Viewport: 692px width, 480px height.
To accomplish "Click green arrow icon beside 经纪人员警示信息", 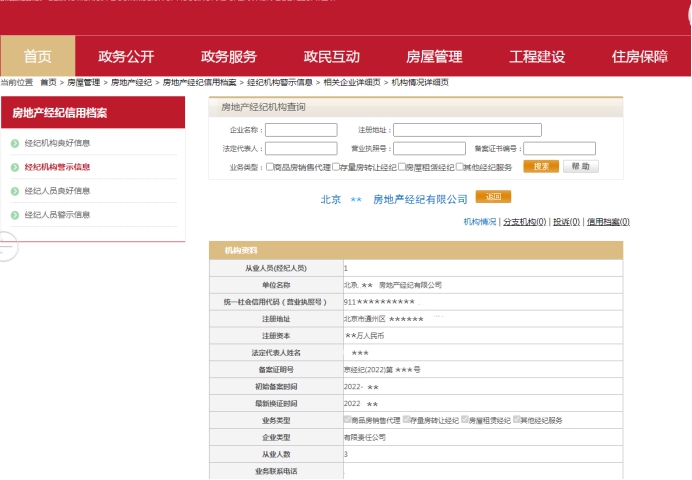I will click(x=15, y=215).
